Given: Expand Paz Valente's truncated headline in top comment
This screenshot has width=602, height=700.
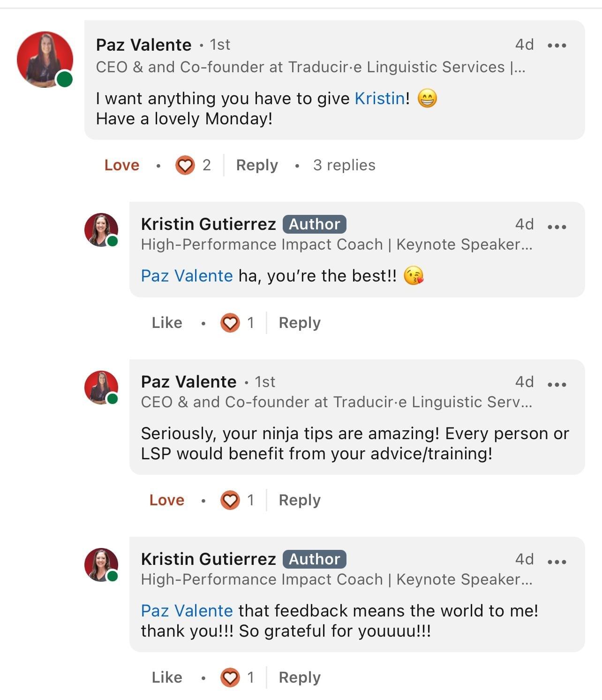Looking at the screenshot, I should [x=518, y=67].
